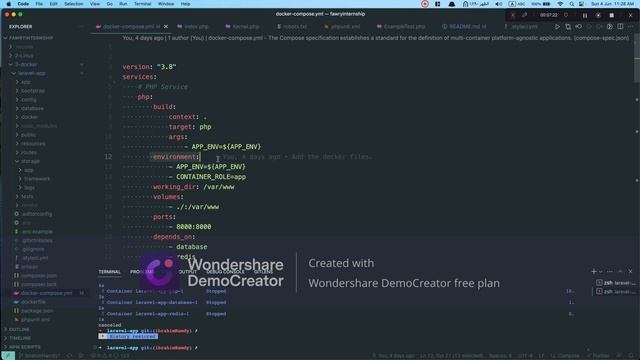The width and height of the screenshot is (640, 360).
Task: Expand the resources folder
Action: coord(33,144)
